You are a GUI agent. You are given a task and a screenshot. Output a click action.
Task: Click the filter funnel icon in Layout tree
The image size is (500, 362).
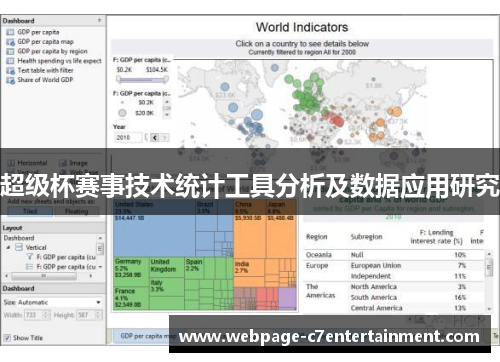(x=30, y=257)
